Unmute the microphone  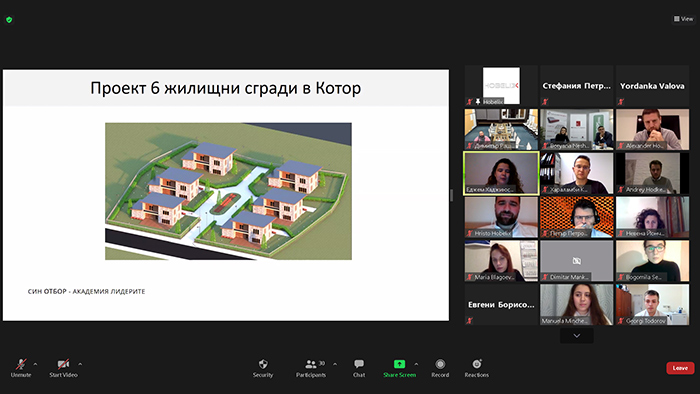pos(21,368)
